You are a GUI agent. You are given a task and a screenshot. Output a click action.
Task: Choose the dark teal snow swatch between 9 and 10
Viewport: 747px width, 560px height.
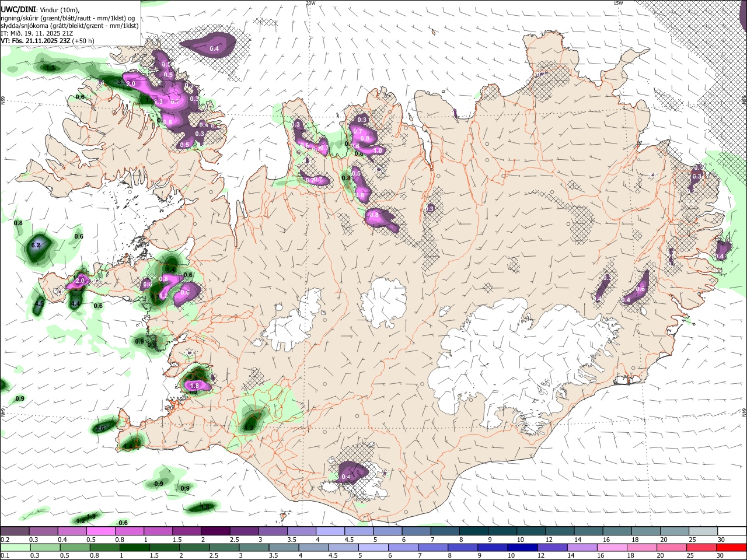click(502, 531)
